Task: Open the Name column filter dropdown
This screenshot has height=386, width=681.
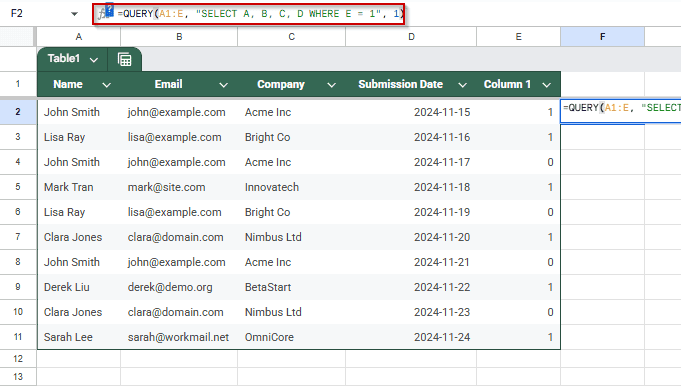Action: (106, 85)
